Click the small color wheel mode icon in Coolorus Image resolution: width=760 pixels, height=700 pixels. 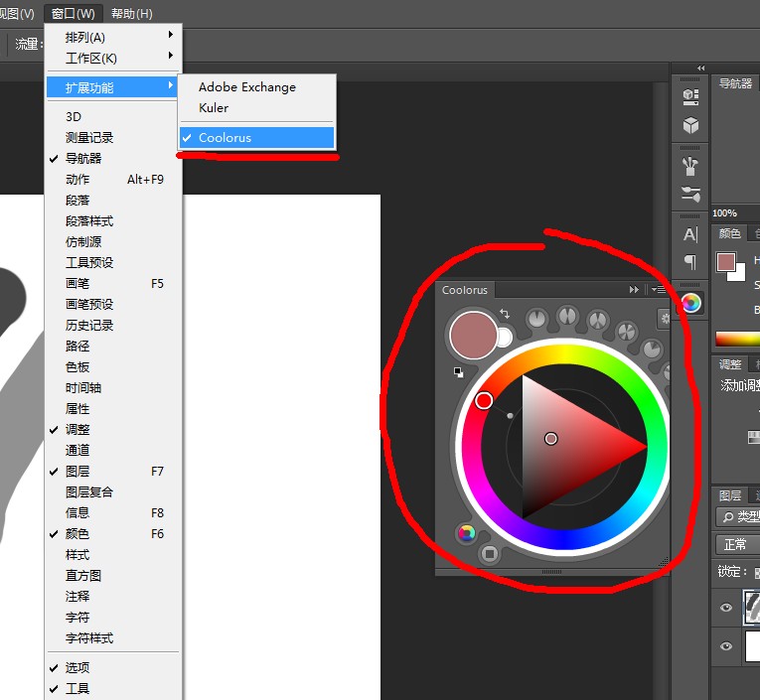[466, 533]
